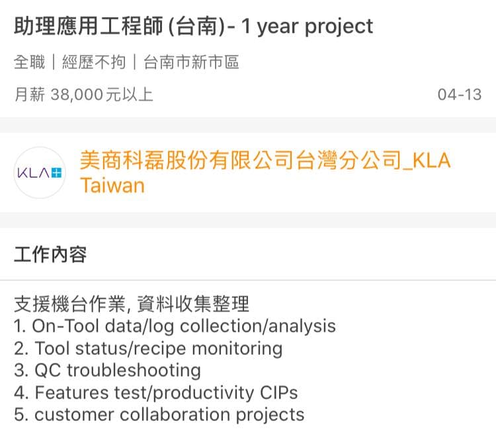Tap the 全職 employment type label
The image size is (496, 448).
[29, 63]
